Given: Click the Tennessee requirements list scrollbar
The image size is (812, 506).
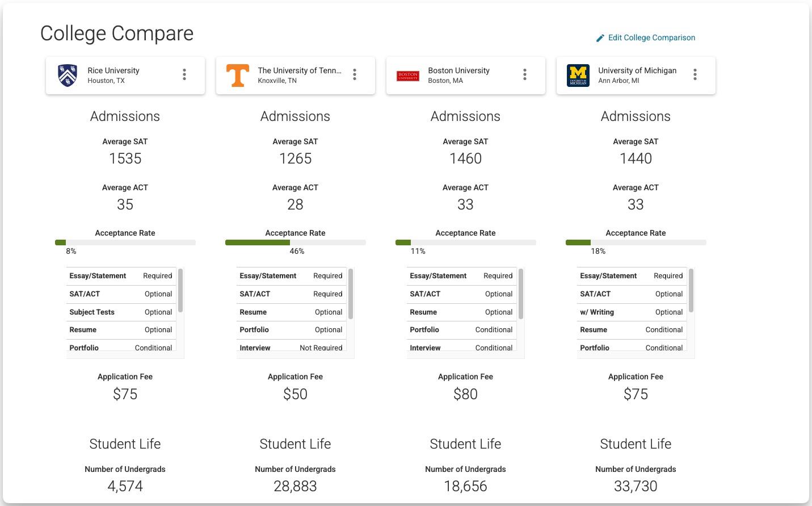Looking at the screenshot, I should 351,294.
